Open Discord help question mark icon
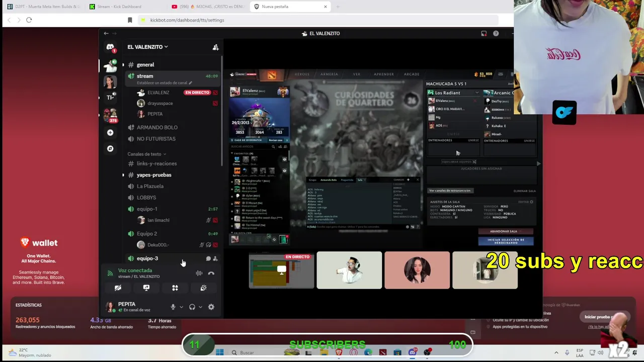Screen dimensions: 644x362 click(x=496, y=34)
